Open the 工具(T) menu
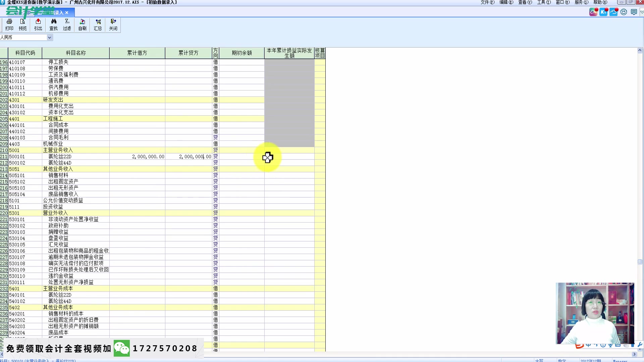Image resolution: width=644 pixels, height=362 pixels. coord(543,2)
